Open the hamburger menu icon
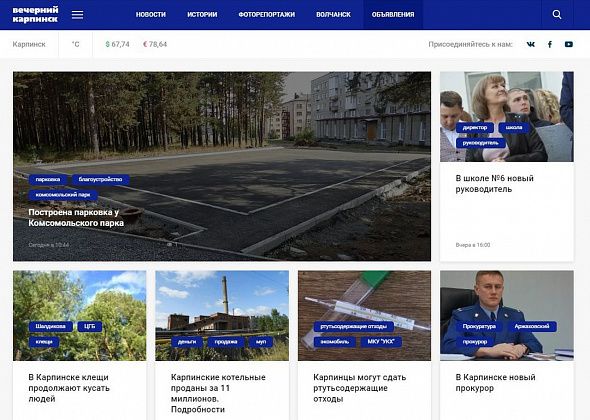 coord(78,15)
